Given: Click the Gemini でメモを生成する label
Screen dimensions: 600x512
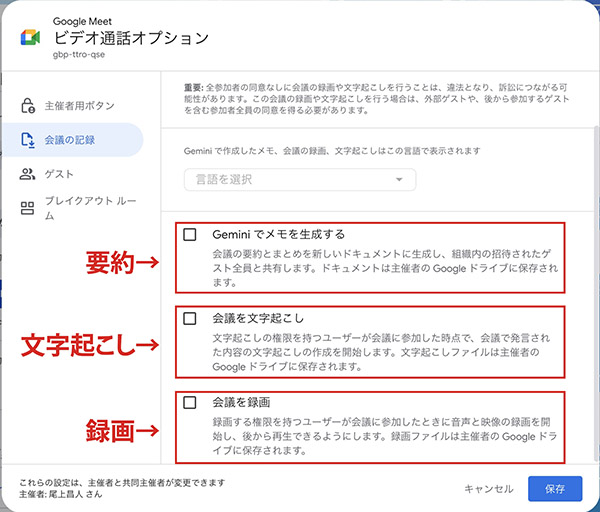Looking at the screenshot, I should [x=279, y=234].
